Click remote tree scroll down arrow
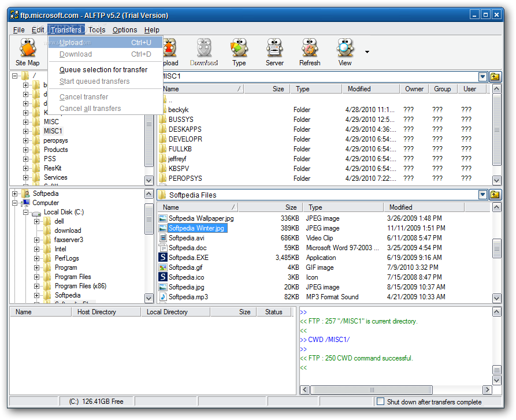 click(149, 180)
